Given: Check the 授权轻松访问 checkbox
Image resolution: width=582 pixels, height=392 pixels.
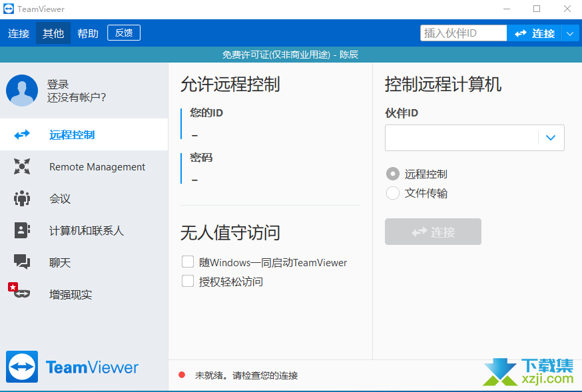Looking at the screenshot, I should pos(188,281).
